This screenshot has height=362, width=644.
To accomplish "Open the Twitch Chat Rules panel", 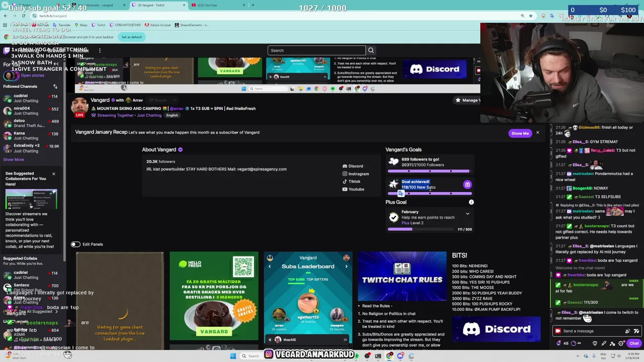I will pyautogui.click(x=402, y=276).
